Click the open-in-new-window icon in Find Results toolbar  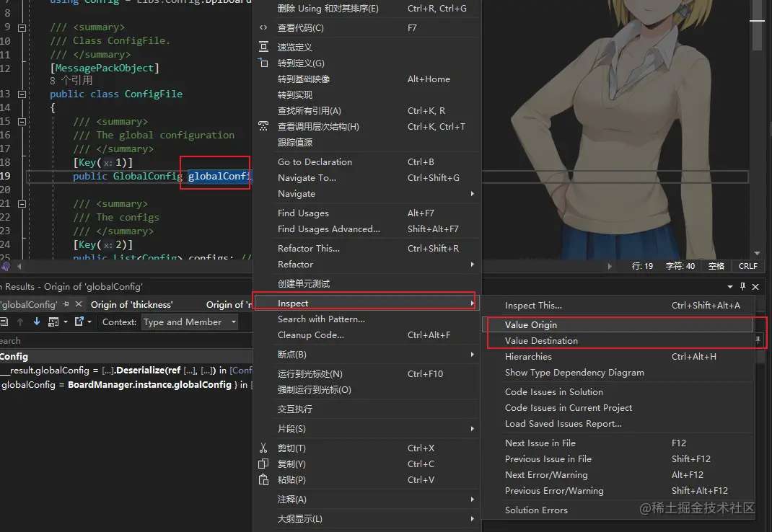80,322
